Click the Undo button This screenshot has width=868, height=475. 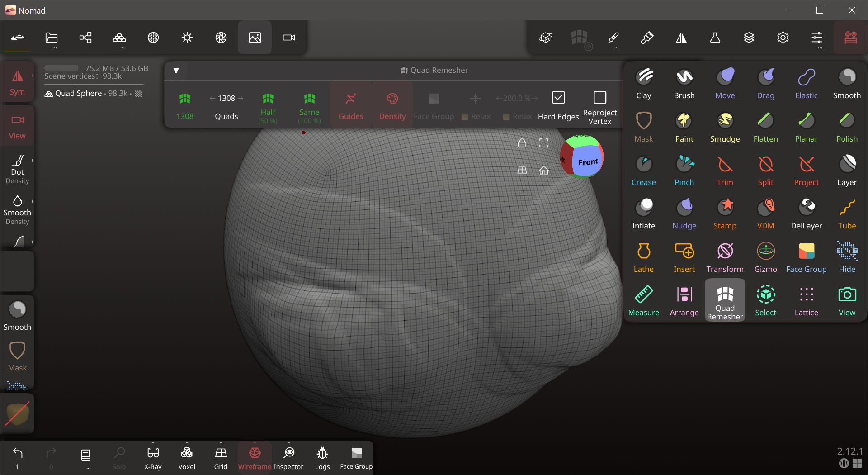pos(18,457)
